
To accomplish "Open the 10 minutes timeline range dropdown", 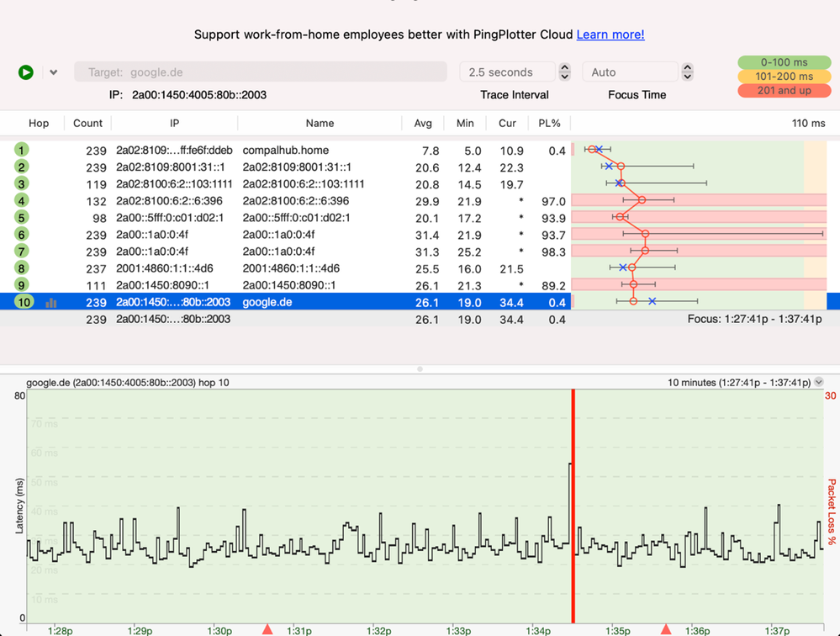I will [819, 382].
